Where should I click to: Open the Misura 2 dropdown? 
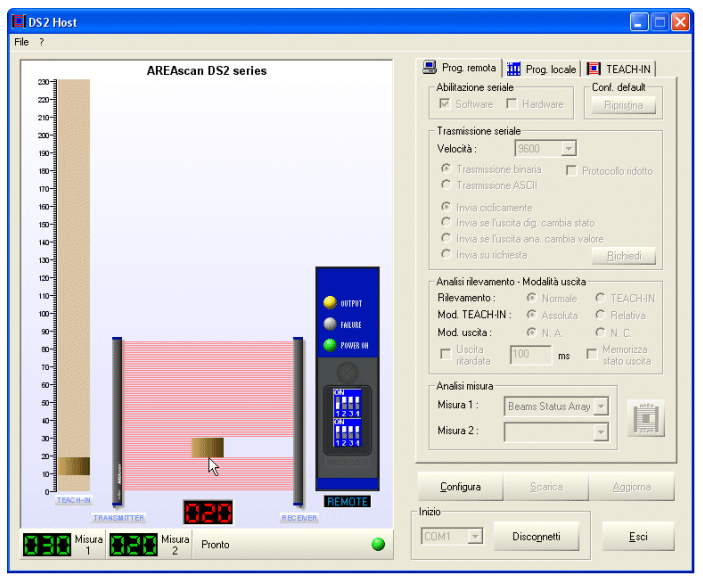(x=601, y=432)
